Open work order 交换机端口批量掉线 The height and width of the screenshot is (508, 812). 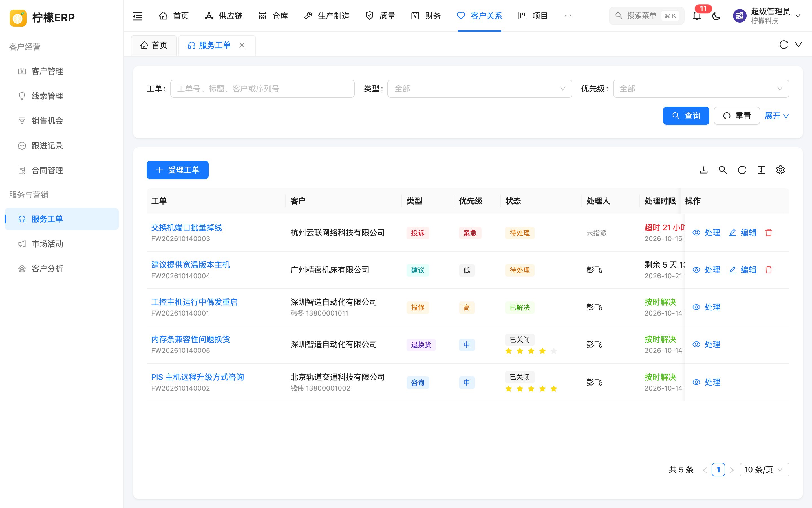tap(186, 227)
